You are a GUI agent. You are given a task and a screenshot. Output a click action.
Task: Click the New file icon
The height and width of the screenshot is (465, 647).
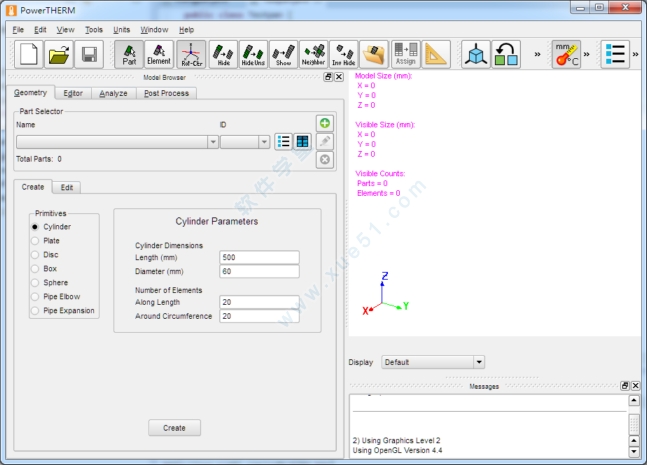click(28, 54)
